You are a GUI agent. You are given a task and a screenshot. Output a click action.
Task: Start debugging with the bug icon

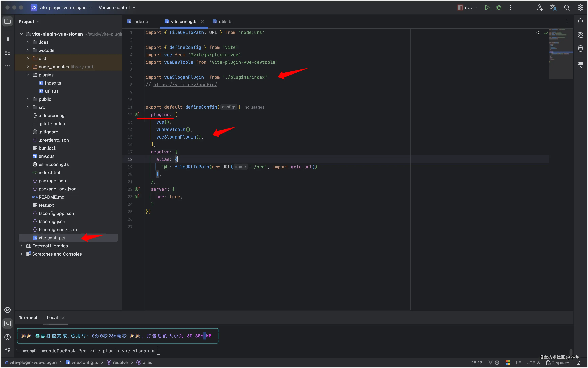pos(498,7)
